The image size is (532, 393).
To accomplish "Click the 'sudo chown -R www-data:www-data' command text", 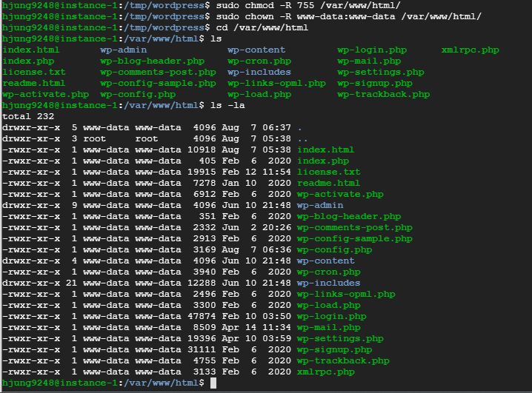I will click(305, 16).
